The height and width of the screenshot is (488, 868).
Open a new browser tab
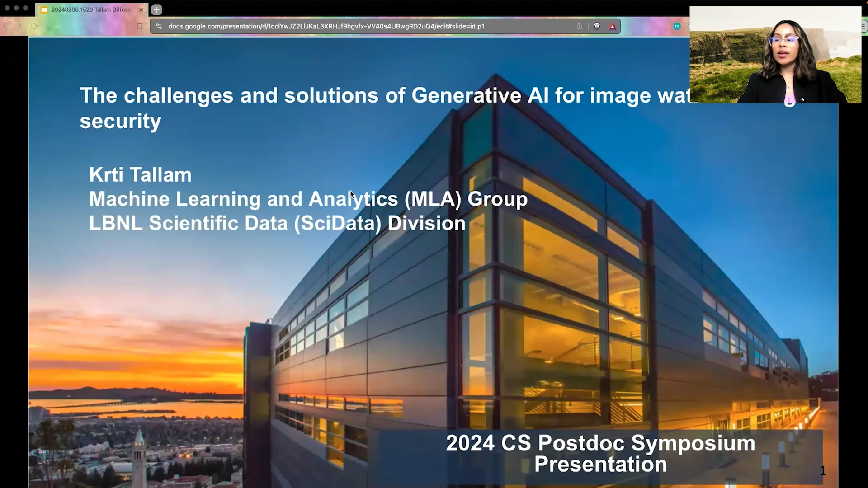click(x=156, y=9)
